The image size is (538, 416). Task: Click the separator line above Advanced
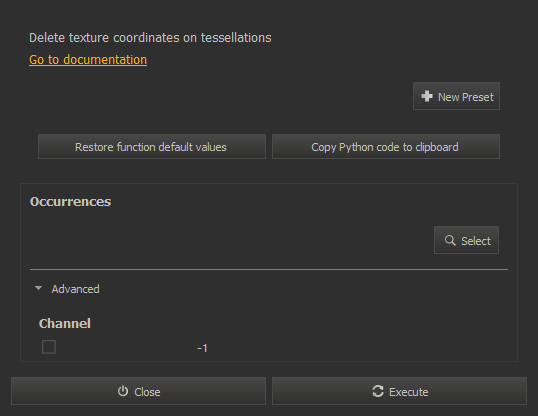[269, 269]
